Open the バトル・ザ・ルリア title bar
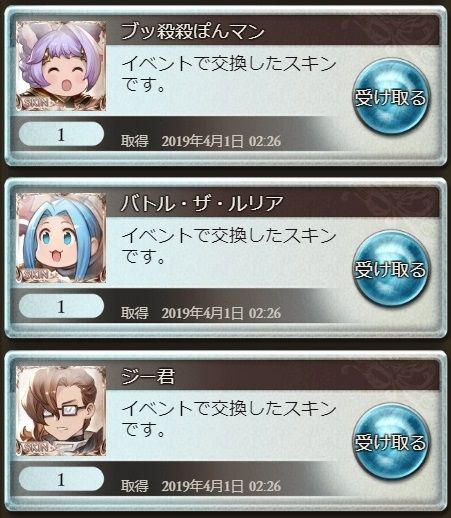451x518 pixels. (x=272, y=203)
